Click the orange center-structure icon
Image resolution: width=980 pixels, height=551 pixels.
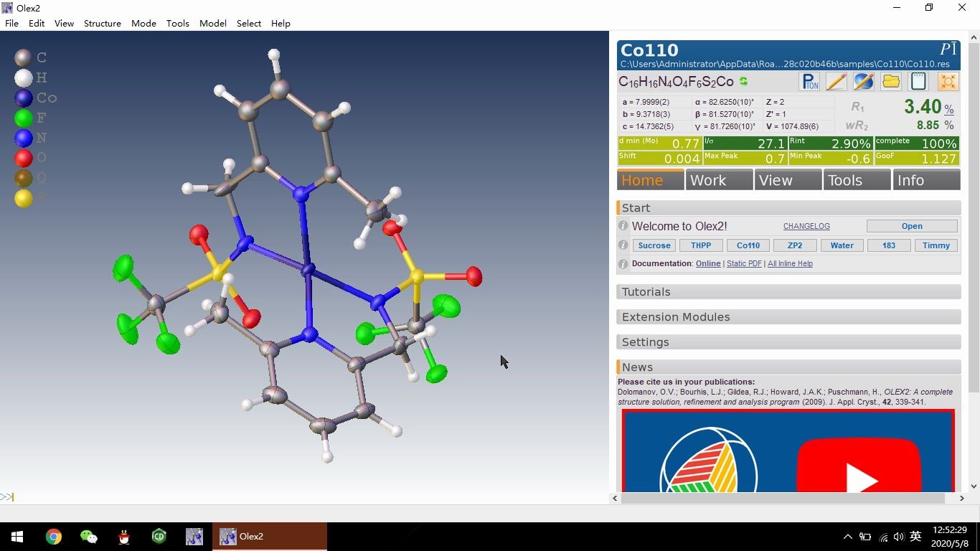click(948, 82)
